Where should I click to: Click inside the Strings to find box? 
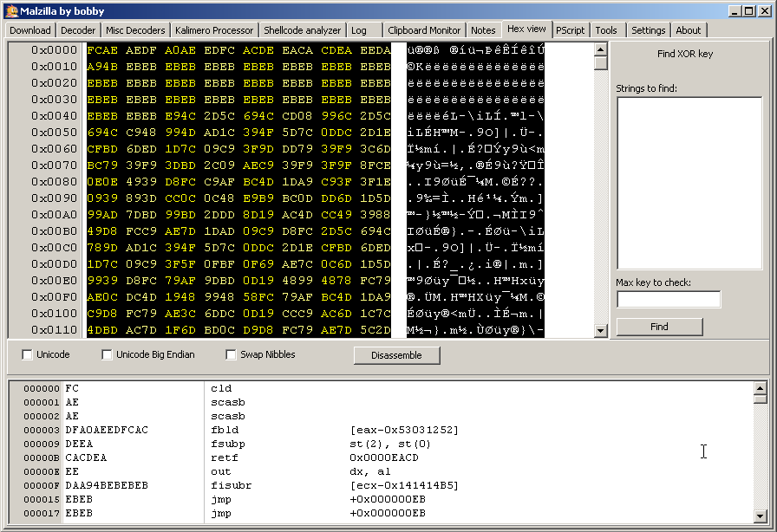689,182
